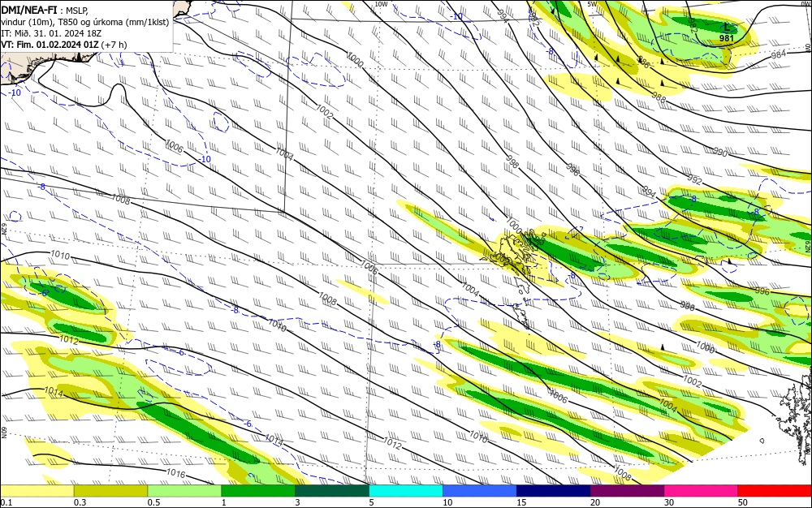
Task: Click the legend value 20
Action: (595, 502)
